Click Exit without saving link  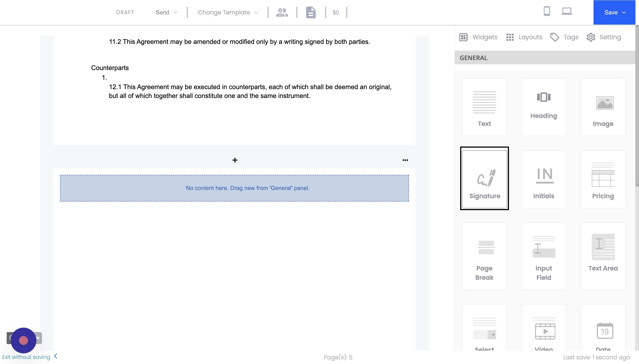(26, 357)
